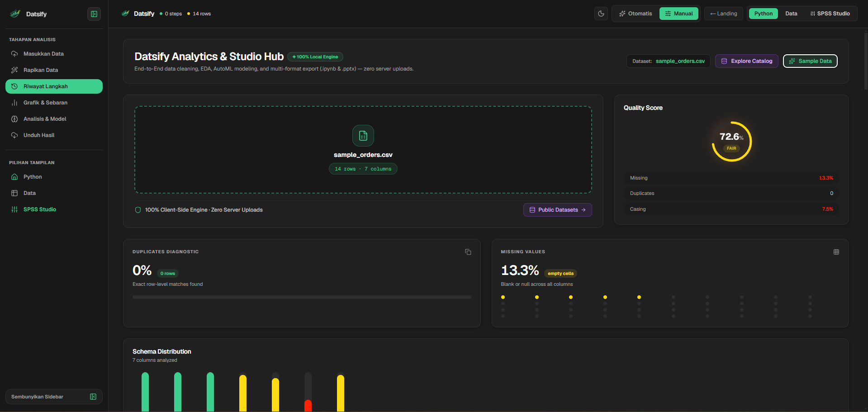
Task: Click the duplicates progress bar
Action: pyautogui.click(x=302, y=297)
